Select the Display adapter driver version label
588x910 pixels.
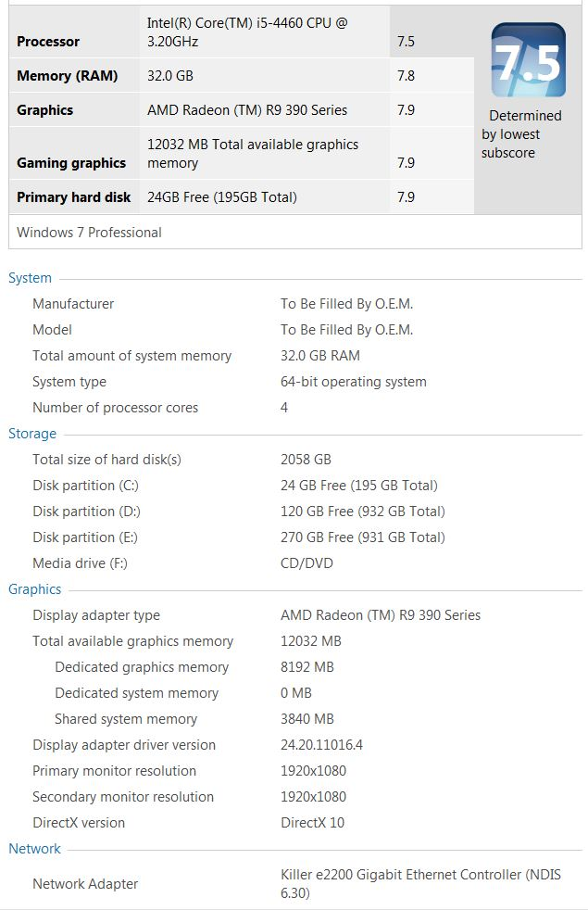tap(124, 745)
